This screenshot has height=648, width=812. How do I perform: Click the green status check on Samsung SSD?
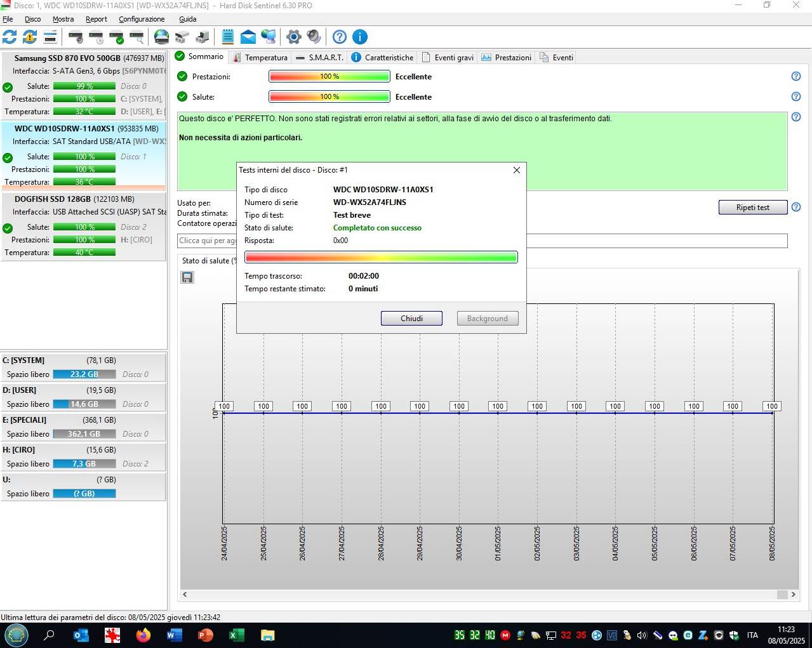coord(8,88)
